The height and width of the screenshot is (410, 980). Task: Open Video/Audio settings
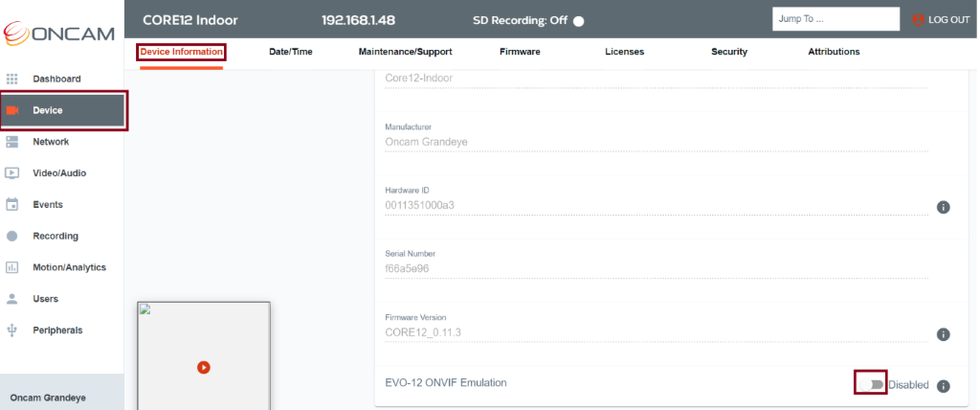coord(62,173)
